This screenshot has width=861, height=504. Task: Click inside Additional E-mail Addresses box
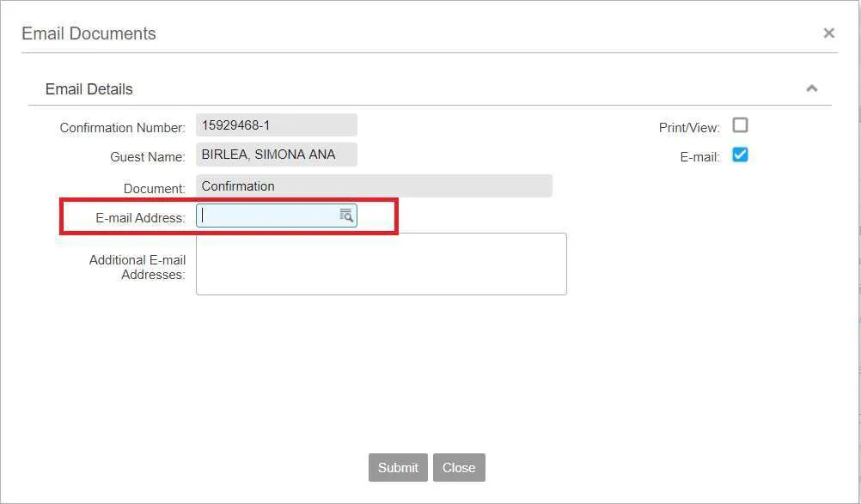(381, 264)
